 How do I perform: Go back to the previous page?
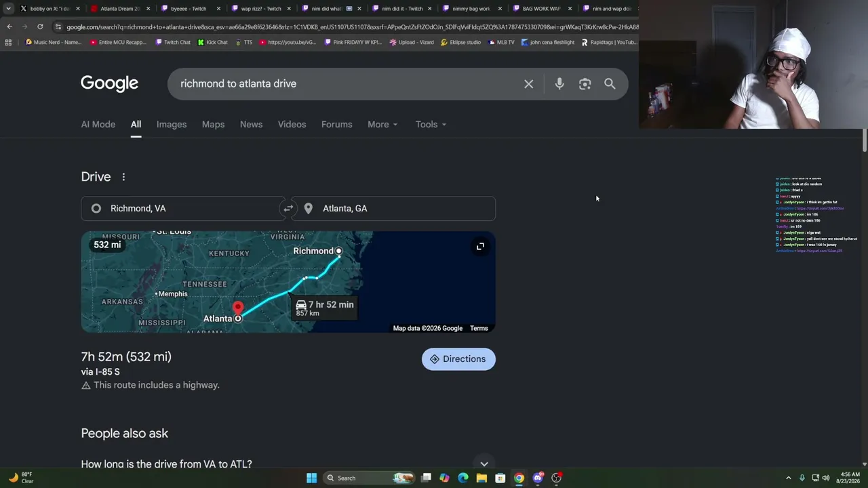pyautogui.click(x=9, y=27)
